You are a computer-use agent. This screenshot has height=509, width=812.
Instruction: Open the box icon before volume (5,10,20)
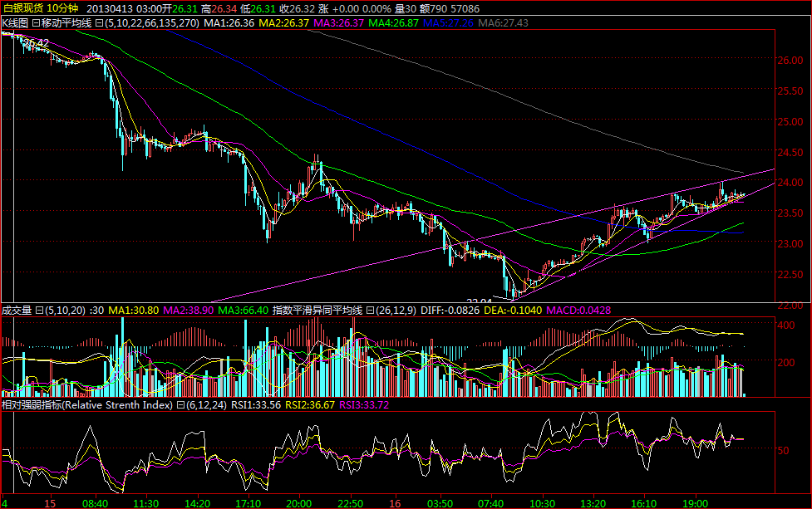click(39, 311)
